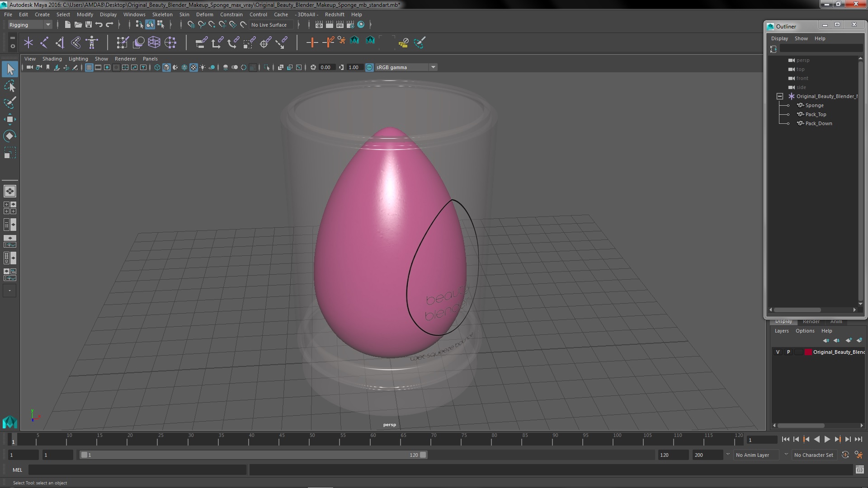Click the Play forwards button

(x=827, y=439)
